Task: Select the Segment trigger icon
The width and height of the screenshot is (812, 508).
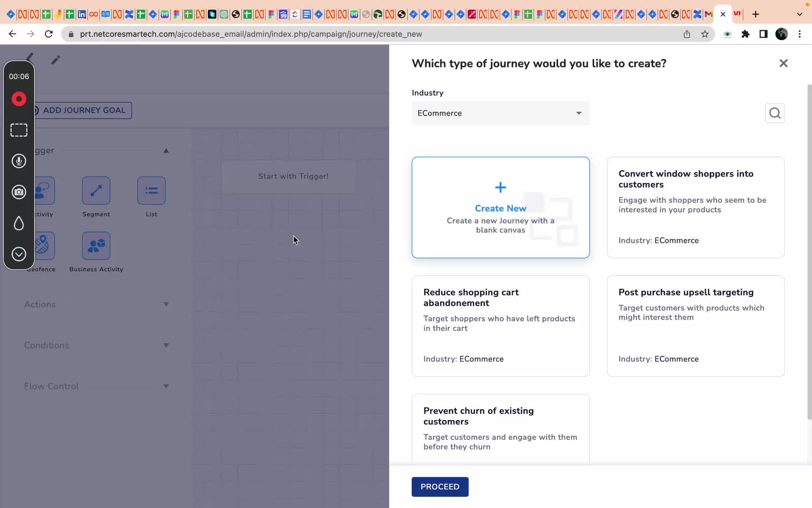Action: tap(96, 191)
